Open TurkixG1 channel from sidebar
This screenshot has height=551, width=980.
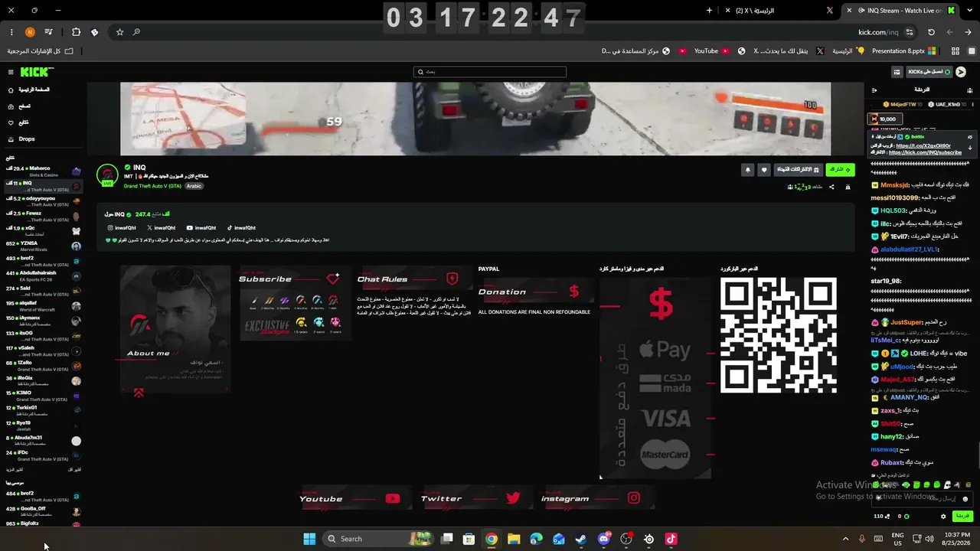click(43, 410)
